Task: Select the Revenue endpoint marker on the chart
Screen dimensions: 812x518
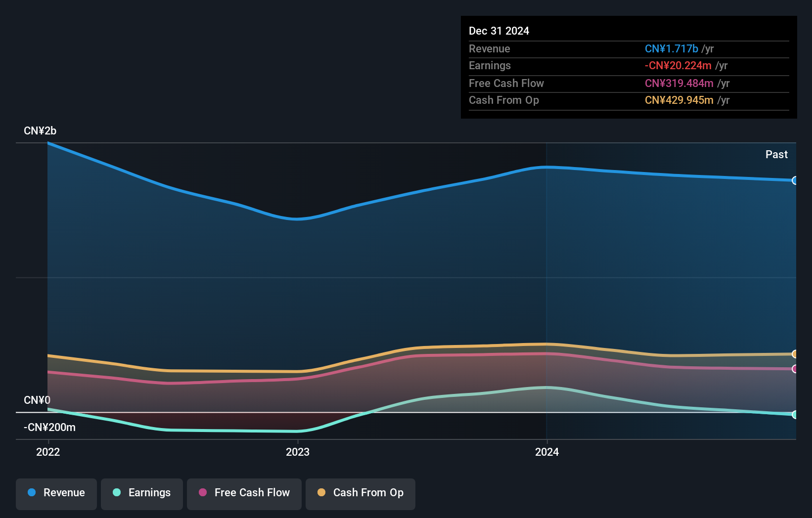Action: point(795,181)
